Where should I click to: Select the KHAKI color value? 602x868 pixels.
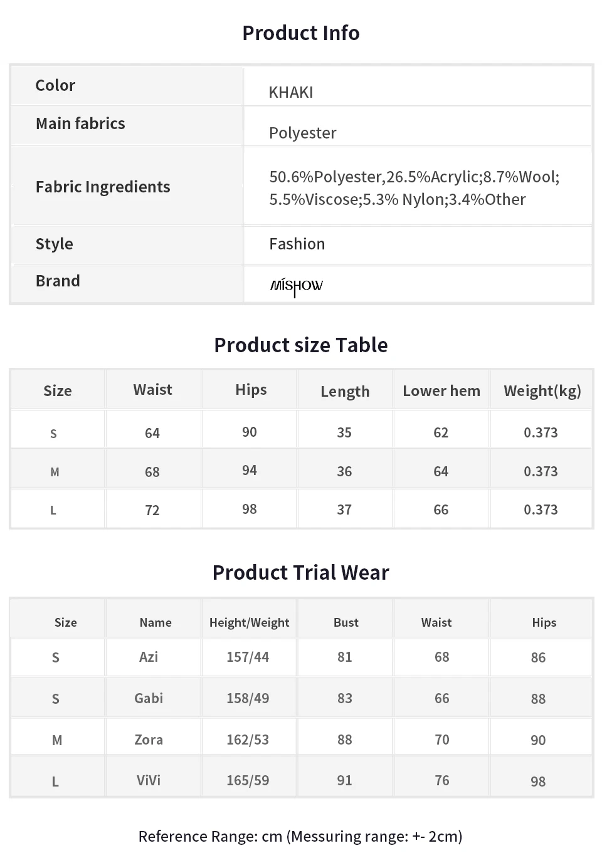pyautogui.click(x=290, y=92)
